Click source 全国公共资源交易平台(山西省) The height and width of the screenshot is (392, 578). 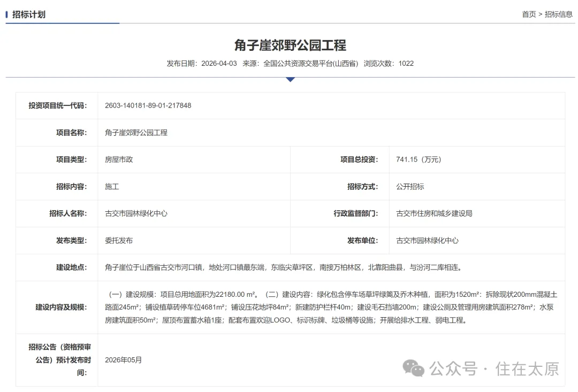[311, 63]
